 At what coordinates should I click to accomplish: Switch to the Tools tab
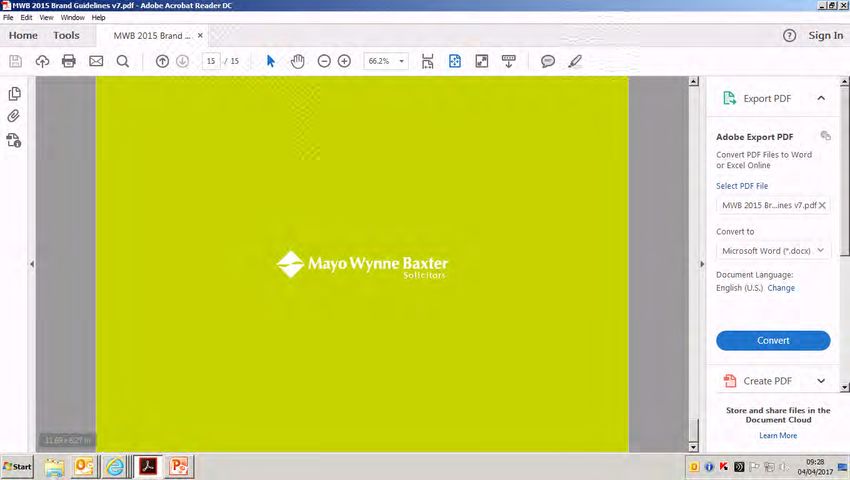point(66,35)
